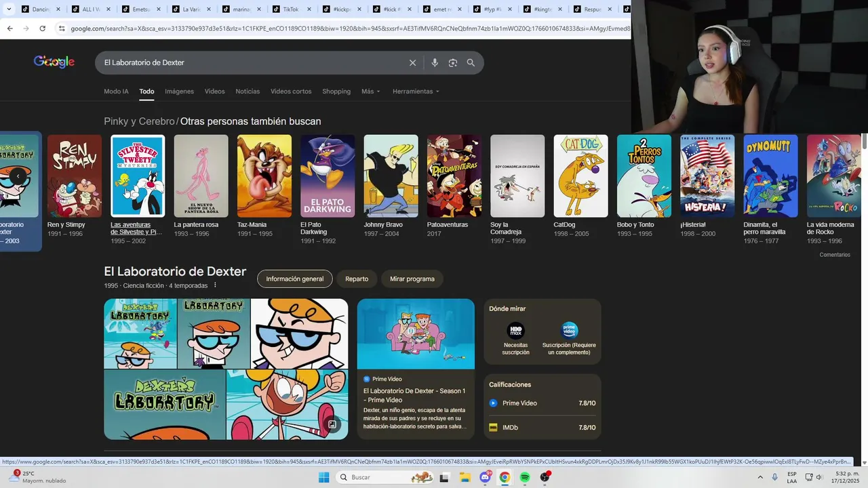Reload the page with the refresh icon
The height and width of the screenshot is (488, 868).
click(x=42, y=28)
